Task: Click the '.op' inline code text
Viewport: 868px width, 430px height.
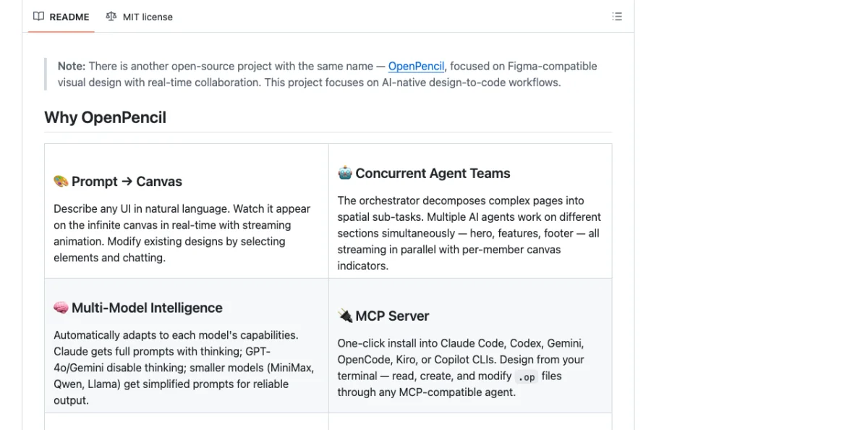Action: click(526, 376)
